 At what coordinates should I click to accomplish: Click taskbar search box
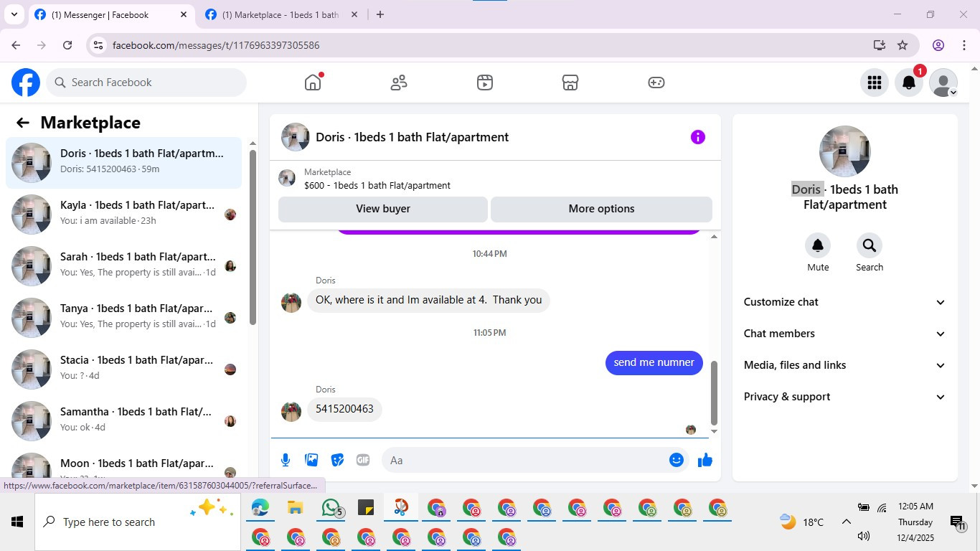138,522
